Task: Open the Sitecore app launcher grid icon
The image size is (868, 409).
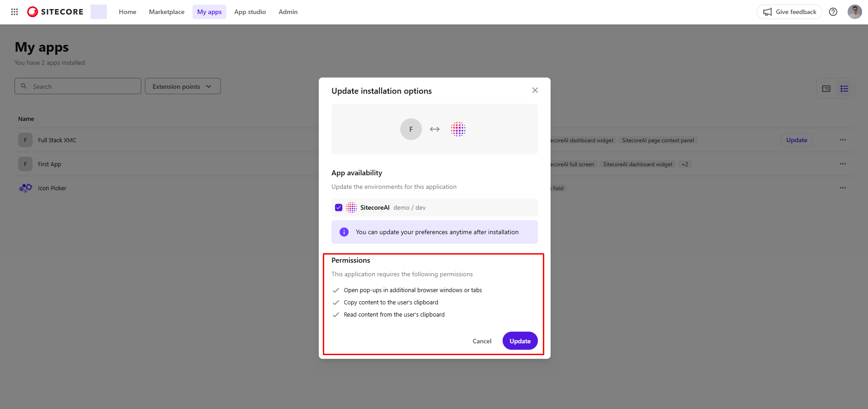Action: [x=14, y=12]
